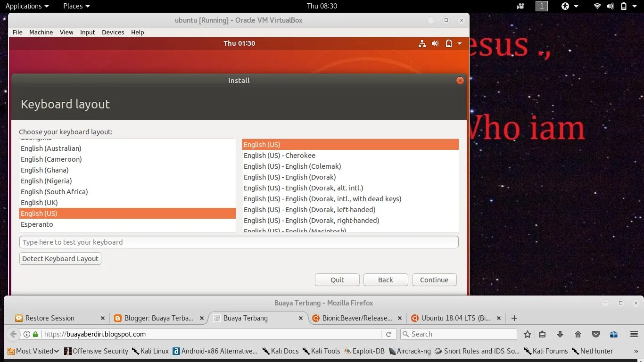This screenshot has width=644, height=362.
Task: Click the Firefox home icon
Action: pos(578,334)
